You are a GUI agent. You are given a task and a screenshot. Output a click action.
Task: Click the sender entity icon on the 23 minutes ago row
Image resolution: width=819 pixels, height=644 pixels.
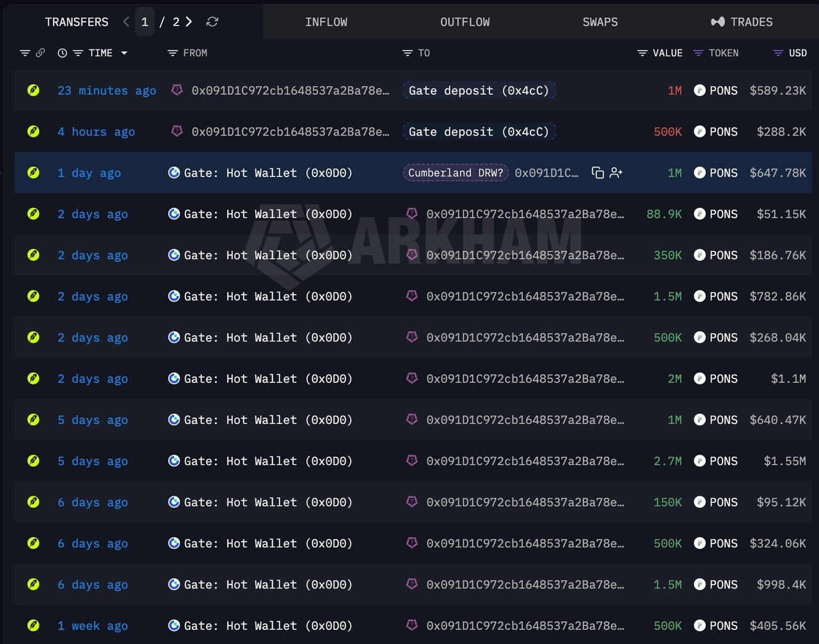point(177,90)
